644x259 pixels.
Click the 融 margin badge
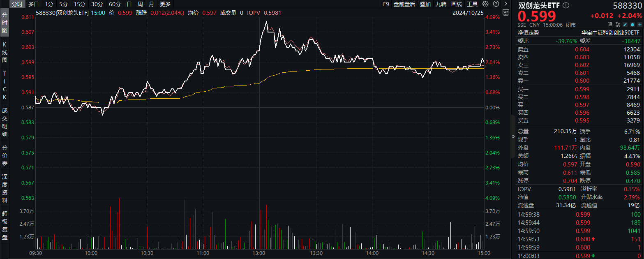point(618,25)
